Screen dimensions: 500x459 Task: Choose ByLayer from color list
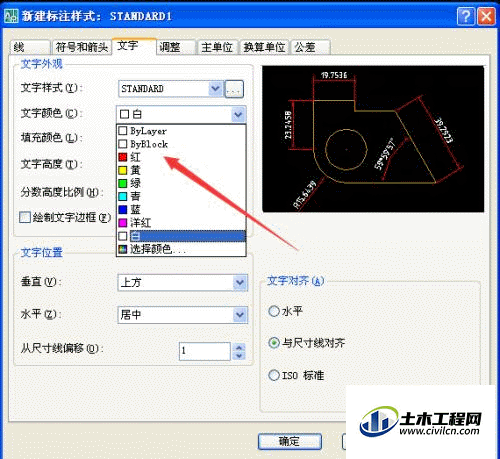point(181,131)
